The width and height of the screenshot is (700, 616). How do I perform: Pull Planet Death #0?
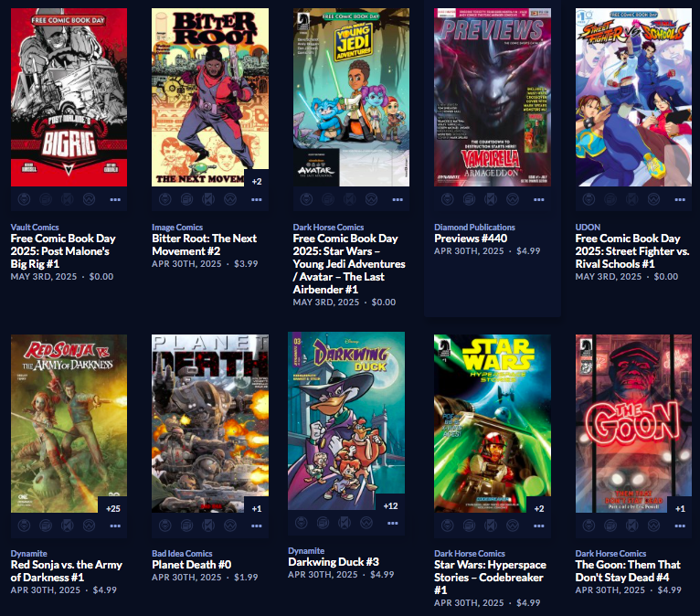pyautogui.click(x=165, y=526)
